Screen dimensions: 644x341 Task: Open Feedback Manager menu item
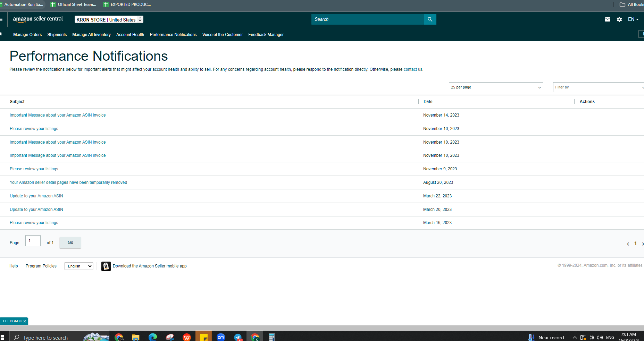point(266,35)
